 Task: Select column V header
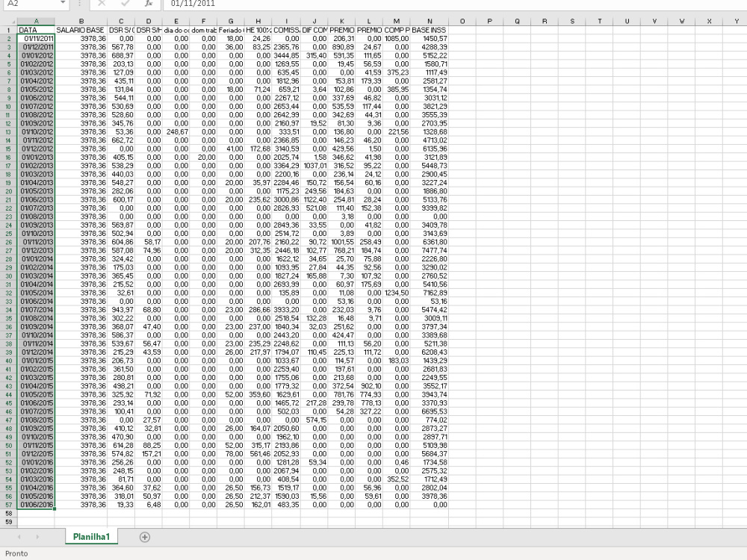point(654,22)
